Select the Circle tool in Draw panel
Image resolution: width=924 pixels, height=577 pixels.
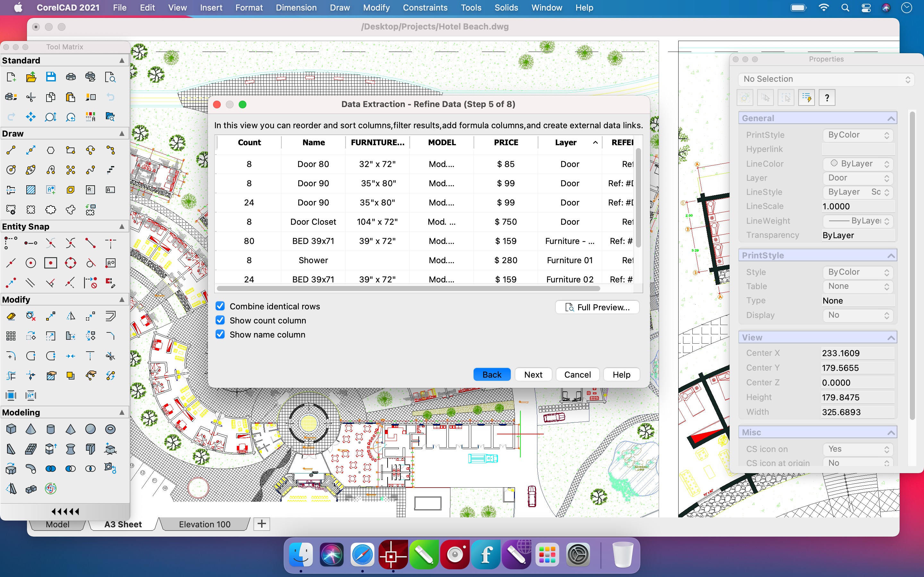click(11, 170)
